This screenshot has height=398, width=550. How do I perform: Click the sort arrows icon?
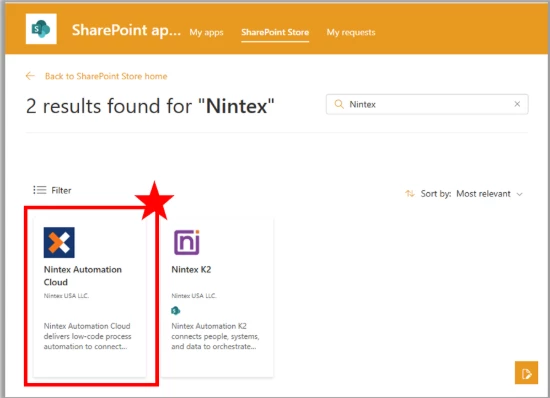410,193
